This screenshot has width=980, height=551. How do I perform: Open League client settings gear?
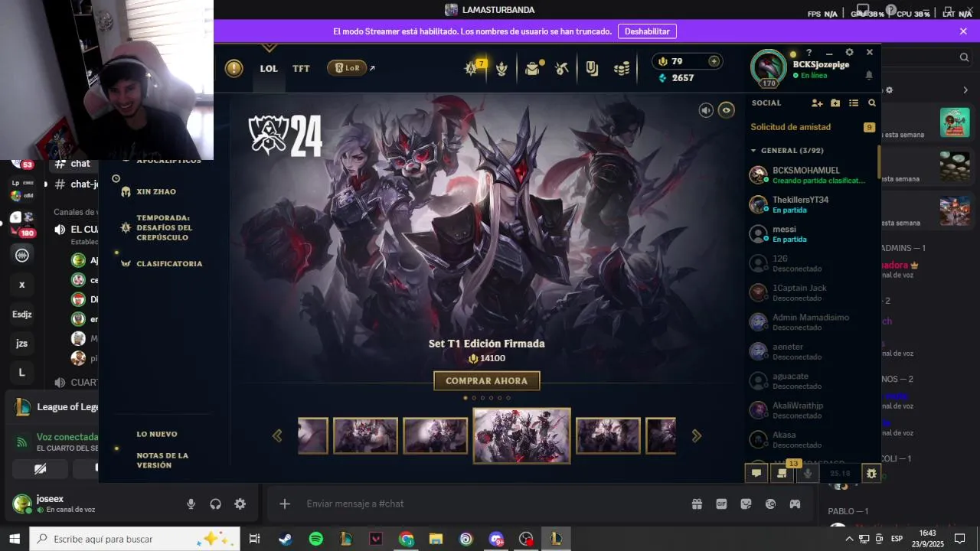pyautogui.click(x=849, y=52)
